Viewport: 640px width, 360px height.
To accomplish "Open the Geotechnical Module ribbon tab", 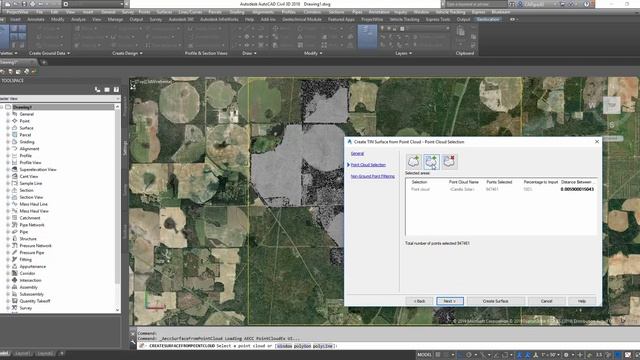I will [302, 19].
